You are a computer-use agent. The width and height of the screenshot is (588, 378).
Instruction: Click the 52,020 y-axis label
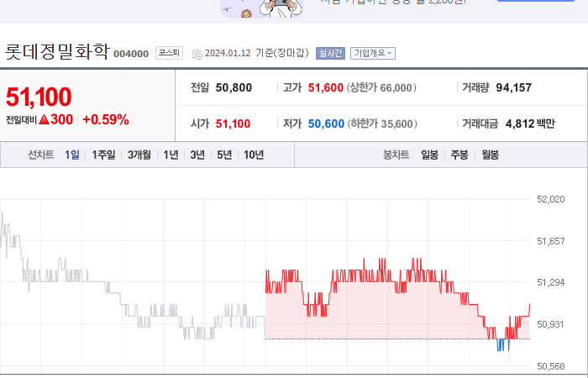pyautogui.click(x=550, y=199)
